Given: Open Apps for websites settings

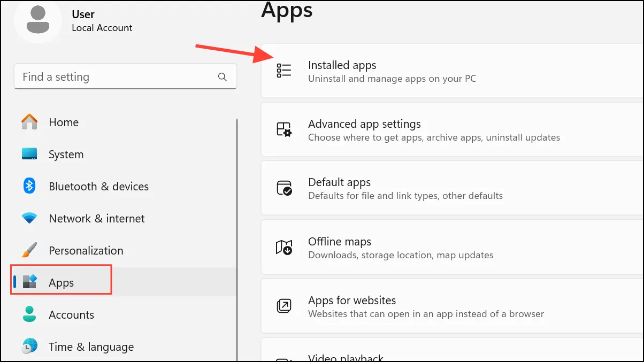Looking at the screenshot, I should (453, 306).
